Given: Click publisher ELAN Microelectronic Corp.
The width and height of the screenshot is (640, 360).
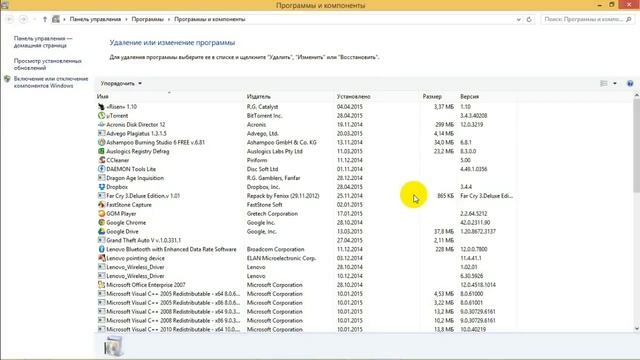Looking at the screenshot, I should click(281, 258).
